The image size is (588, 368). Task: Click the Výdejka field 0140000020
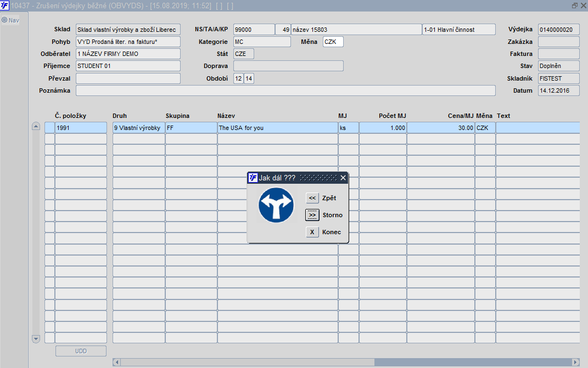559,30
